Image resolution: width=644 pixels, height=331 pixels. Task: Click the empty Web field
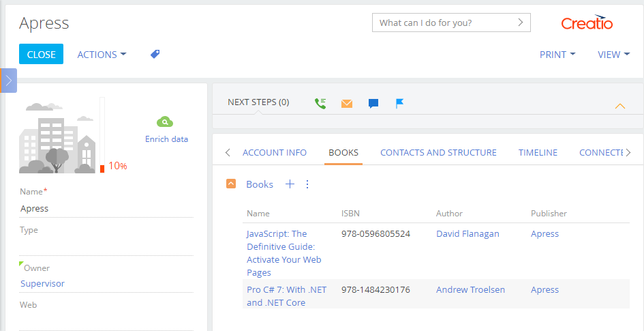[106, 321]
